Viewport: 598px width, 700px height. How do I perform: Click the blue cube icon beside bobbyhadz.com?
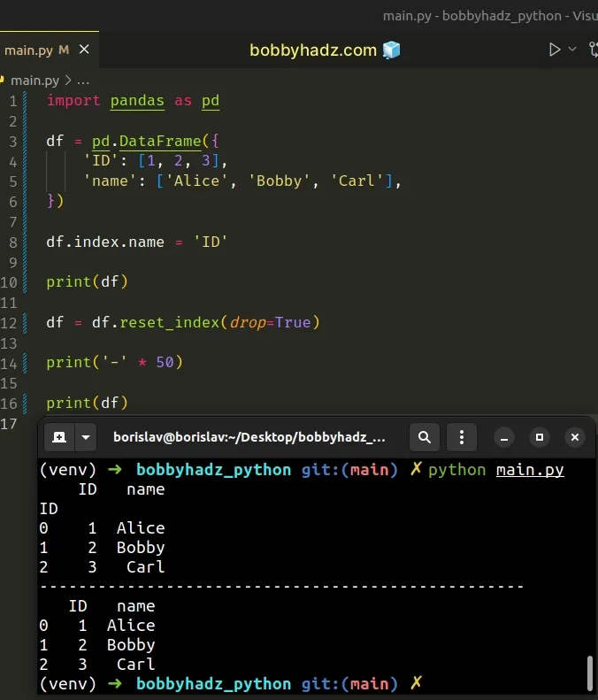pos(391,50)
